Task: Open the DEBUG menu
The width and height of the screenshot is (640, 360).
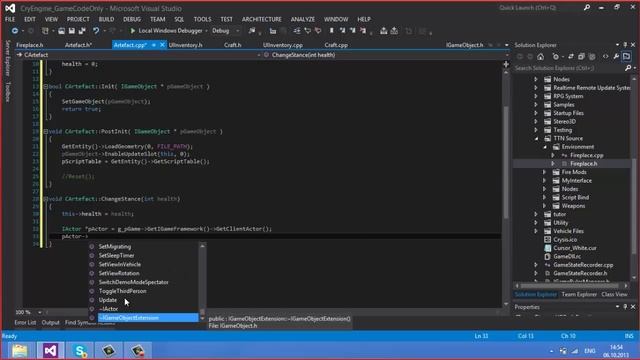Action: 132,19
